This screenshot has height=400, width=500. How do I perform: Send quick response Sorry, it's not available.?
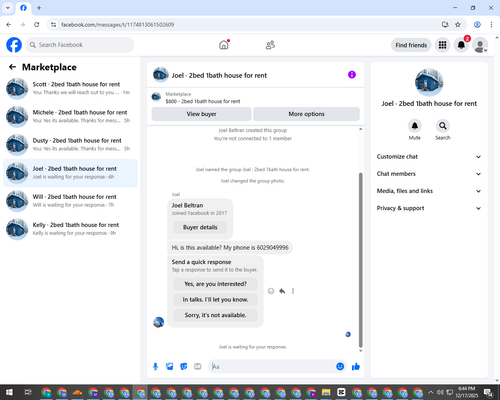tap(215, 315)
